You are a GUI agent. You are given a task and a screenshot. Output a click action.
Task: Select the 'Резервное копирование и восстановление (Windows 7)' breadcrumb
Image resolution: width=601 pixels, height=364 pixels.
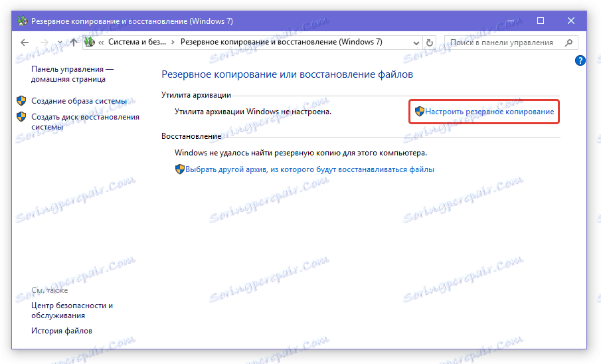pos(282,43)
